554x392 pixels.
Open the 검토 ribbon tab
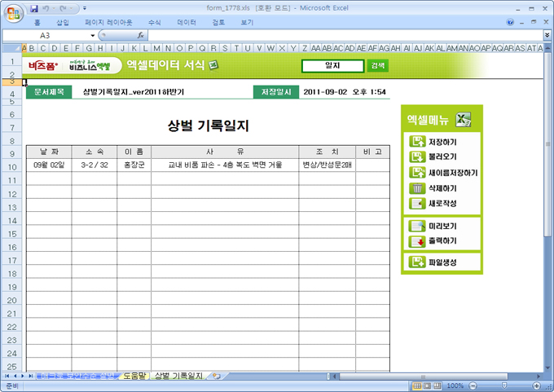218,23
